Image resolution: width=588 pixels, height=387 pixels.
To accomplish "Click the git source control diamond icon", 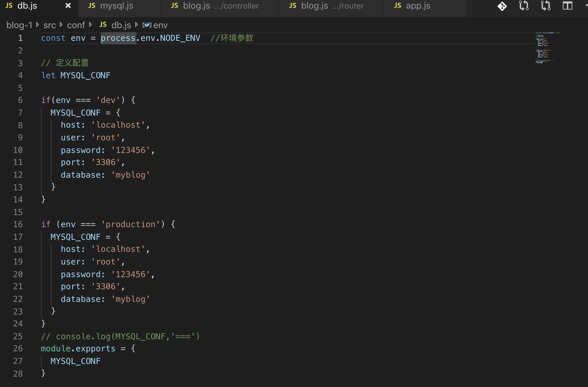I will pos(502,6).
